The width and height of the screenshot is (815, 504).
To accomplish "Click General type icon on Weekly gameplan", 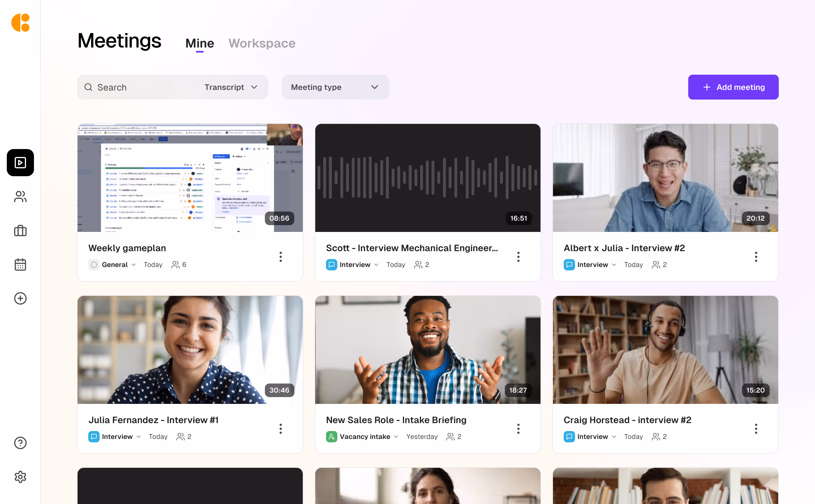I will click(94, 265).
